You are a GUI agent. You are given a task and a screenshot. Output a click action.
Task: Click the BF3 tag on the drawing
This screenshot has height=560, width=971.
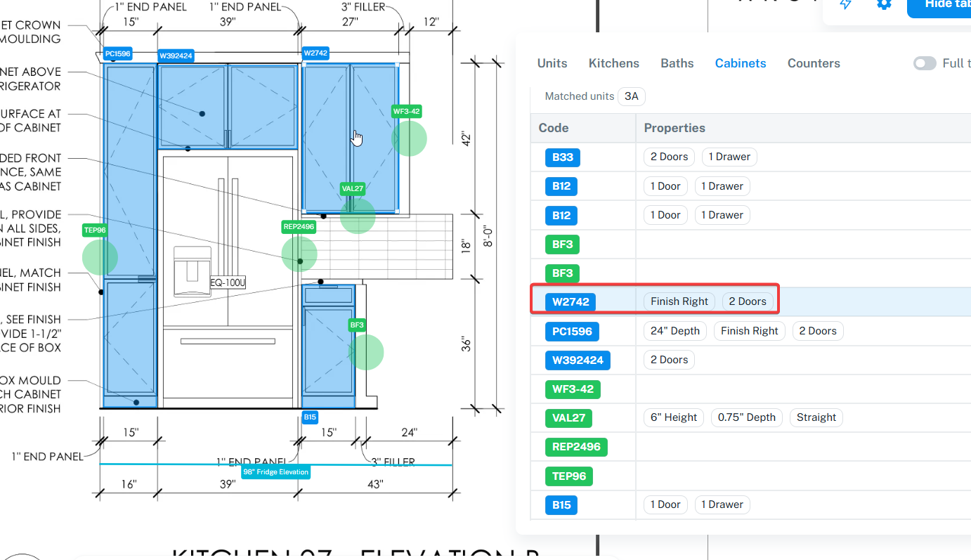point(357,325)
